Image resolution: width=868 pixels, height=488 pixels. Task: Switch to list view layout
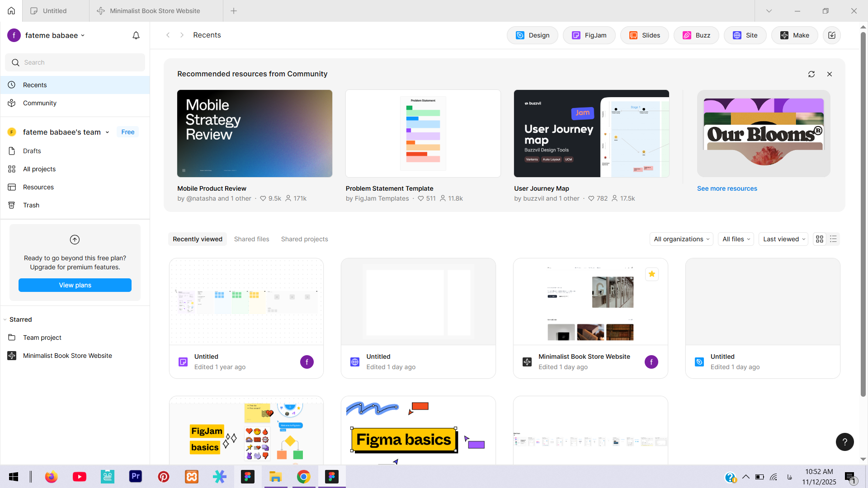(x=833, y=239)
